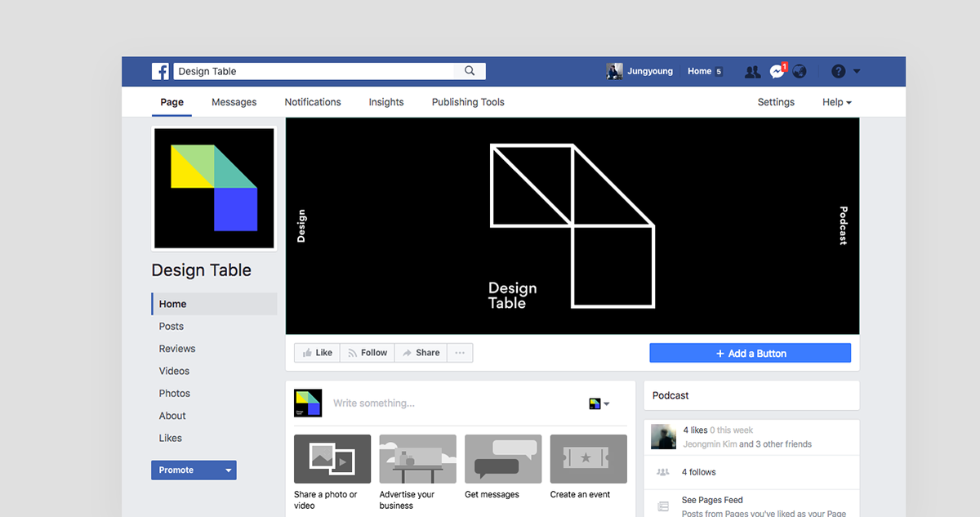Open the globe notifications icon
The image size is (980, 517).
click(800, 72)
